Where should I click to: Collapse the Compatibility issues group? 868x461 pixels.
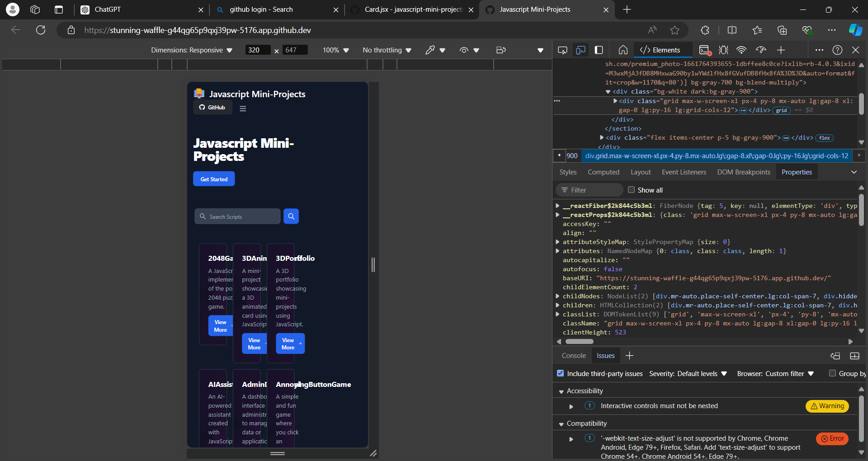point(561,424)
